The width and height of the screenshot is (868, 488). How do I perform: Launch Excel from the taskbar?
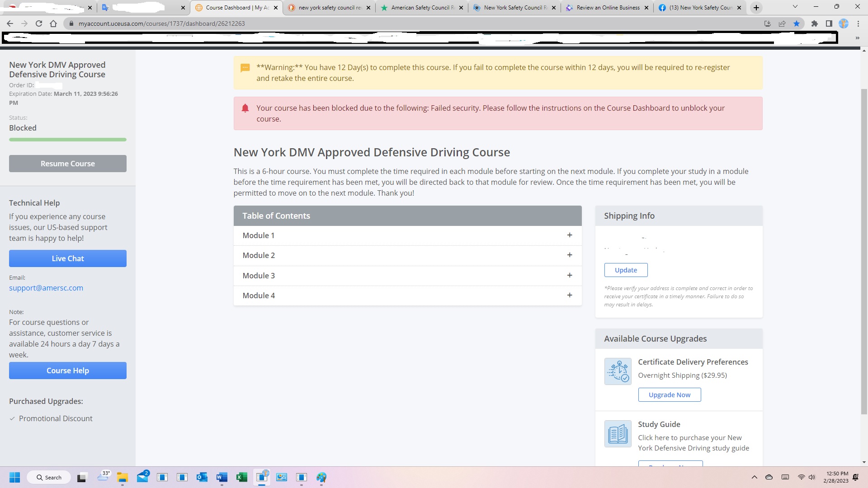[x=241, y=477]
